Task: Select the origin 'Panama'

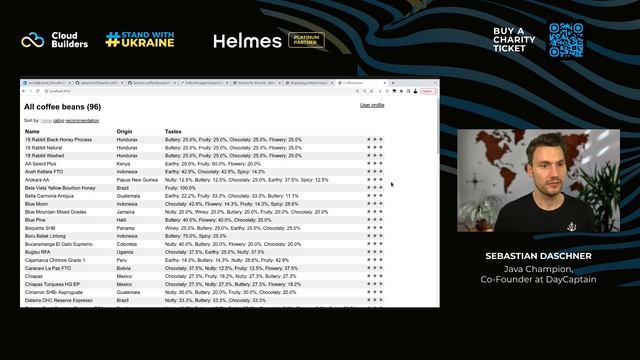Action: tap(125, 228)
